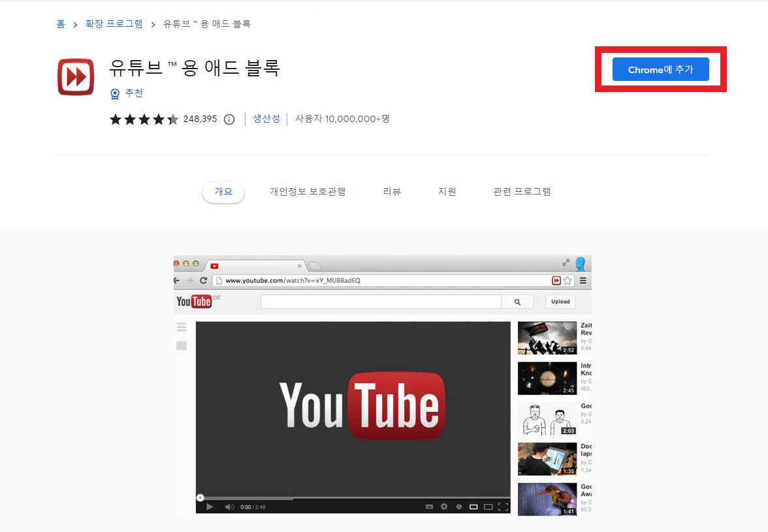The width and height of the screenshot is (768, 532).
Task: Enable theater mode on the player
Action: [x=488, y=506]
